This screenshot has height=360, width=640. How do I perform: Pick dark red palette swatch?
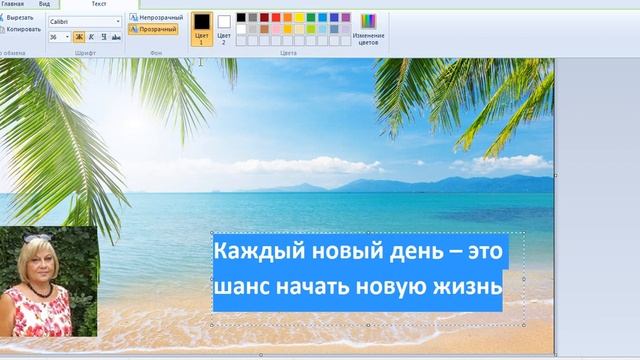pyautogui.click(x=264, y=18)
